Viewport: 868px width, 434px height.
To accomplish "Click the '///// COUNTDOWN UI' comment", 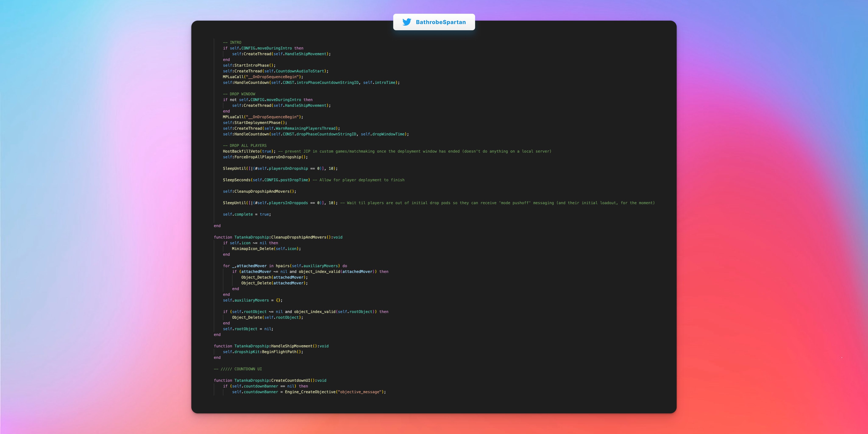I will coord(238,369).
